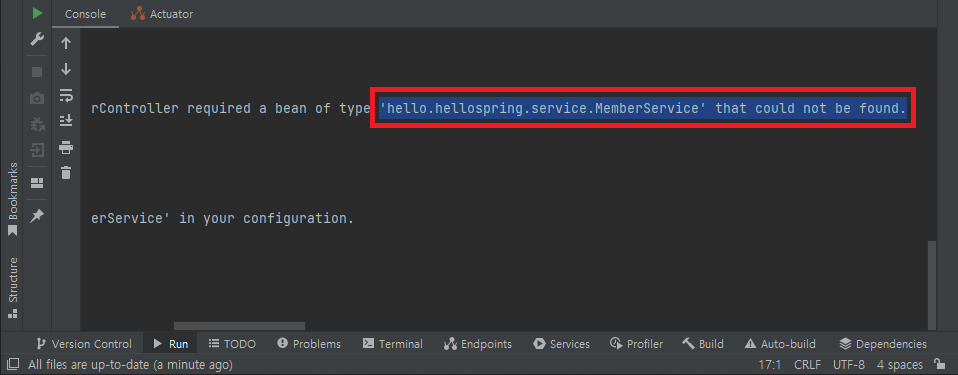Click the vertical scrollbar thumb in console
Viewport: 958px width, 375px height.
[x=932, y=284]
